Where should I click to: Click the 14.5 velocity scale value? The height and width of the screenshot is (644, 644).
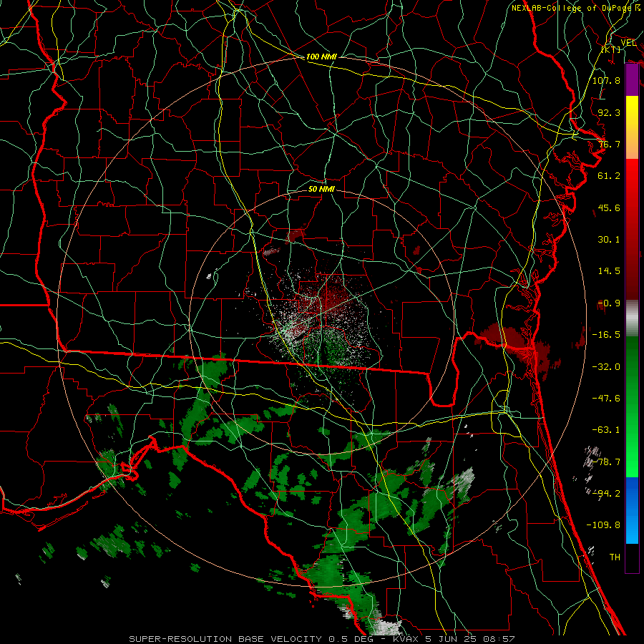point(609,271)
